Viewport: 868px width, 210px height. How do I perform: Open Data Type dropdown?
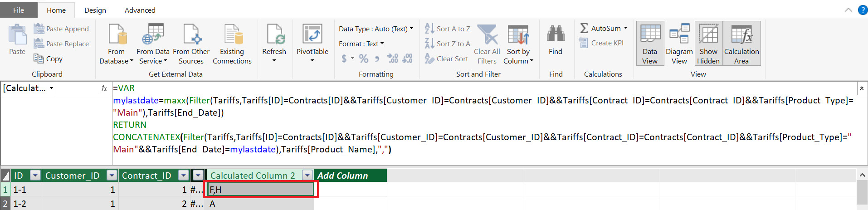376,29
